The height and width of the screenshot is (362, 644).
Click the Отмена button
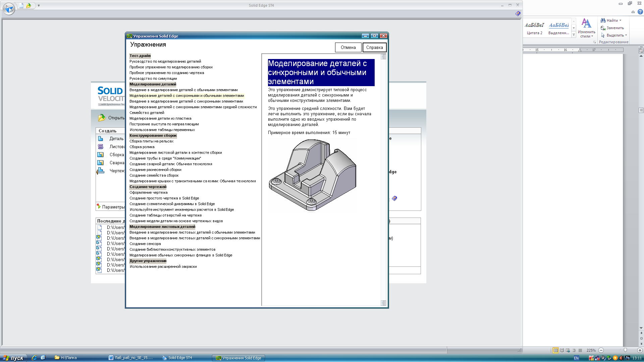point(348,48)
